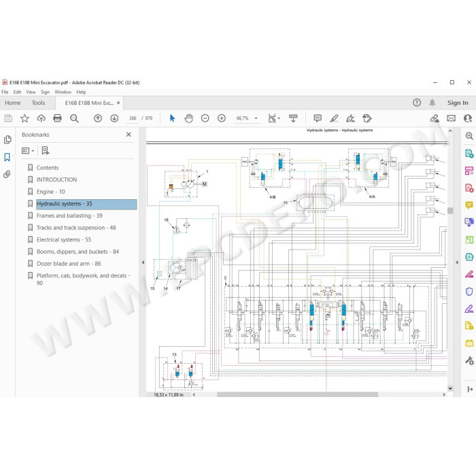Open the Sign document tool
476x476 pixels.
(351, 118)
